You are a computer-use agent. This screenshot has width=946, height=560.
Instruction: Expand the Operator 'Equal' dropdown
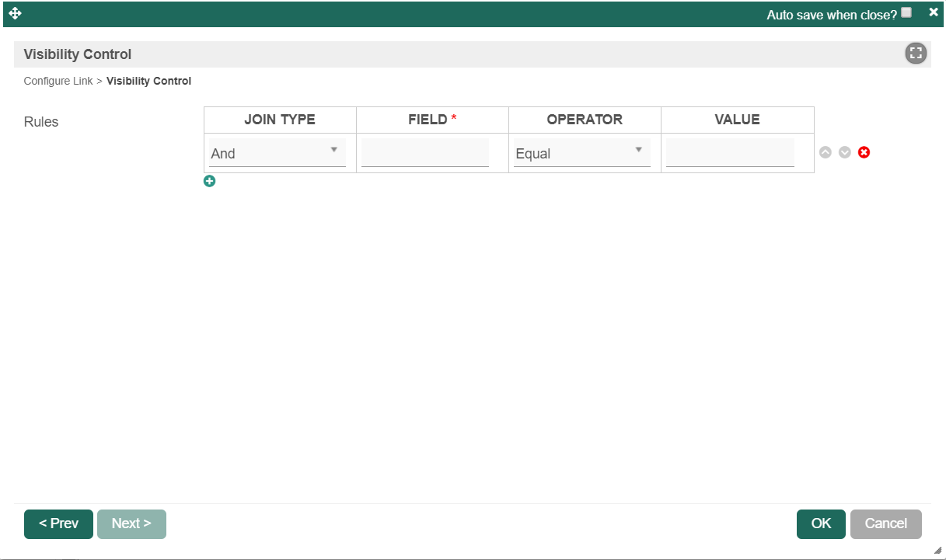(581, 153)
